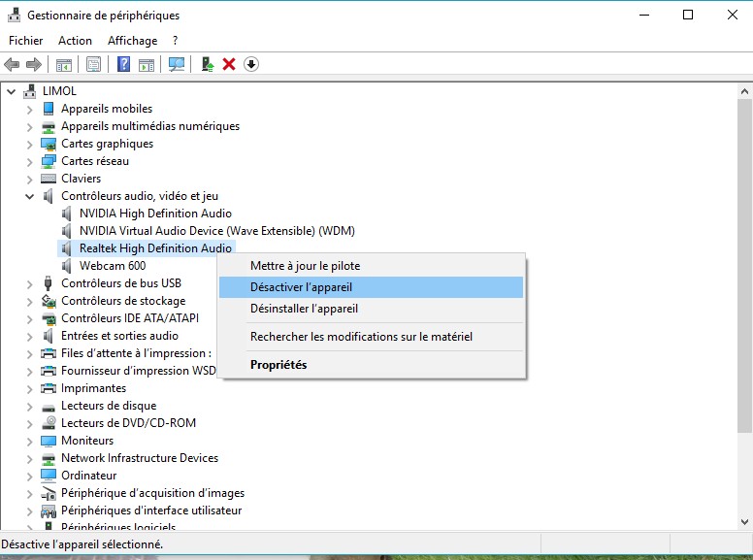Click the Forward arrow toolbar icon
This screenshot has height=560, width=753.
[x=34, y=64]
